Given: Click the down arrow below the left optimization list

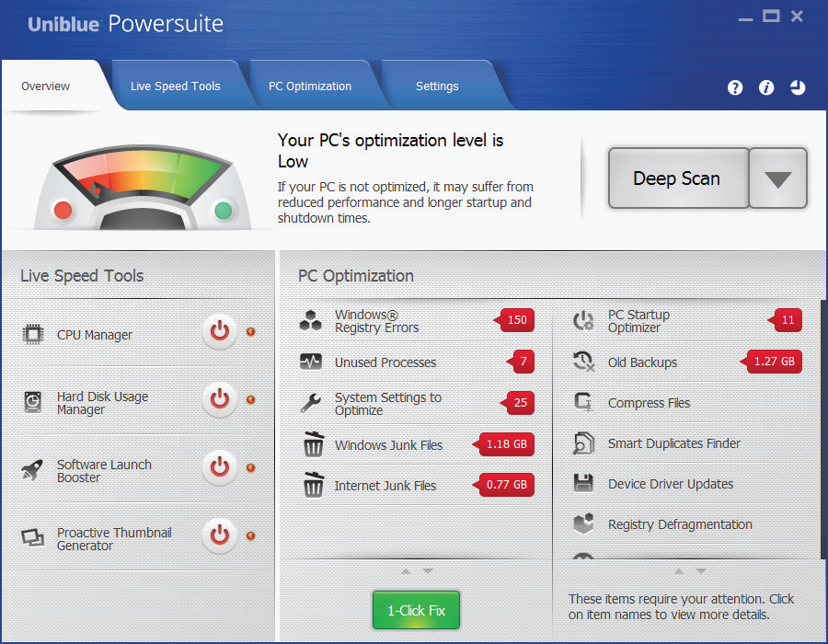Looking at the screenshot, I should pyautogui.click(x=428, y=571).
